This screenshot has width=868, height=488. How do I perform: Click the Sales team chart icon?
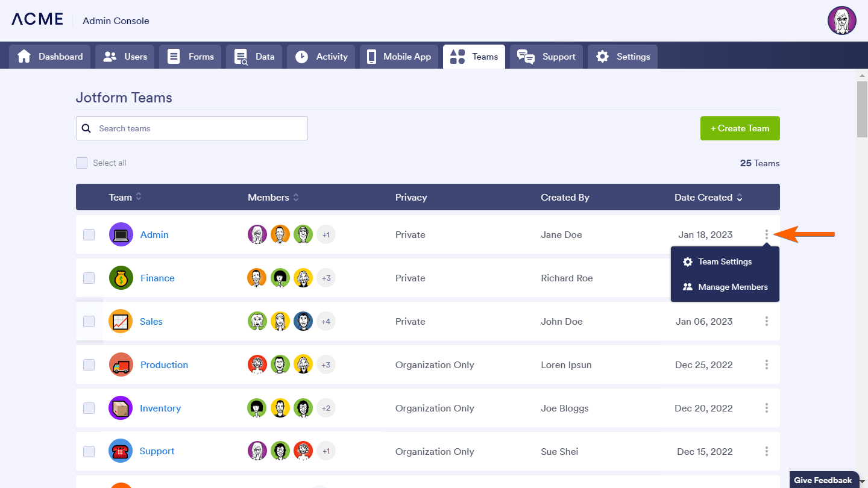[x=121, y=321]
